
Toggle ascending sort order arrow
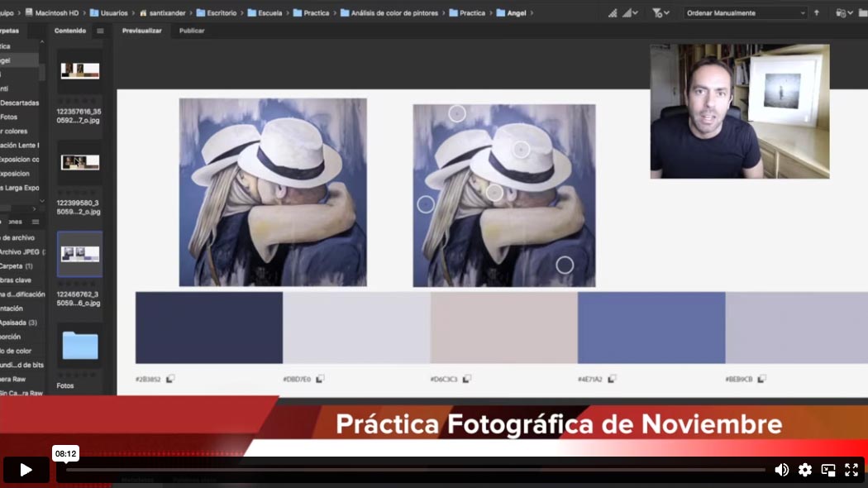coord(817,12)
